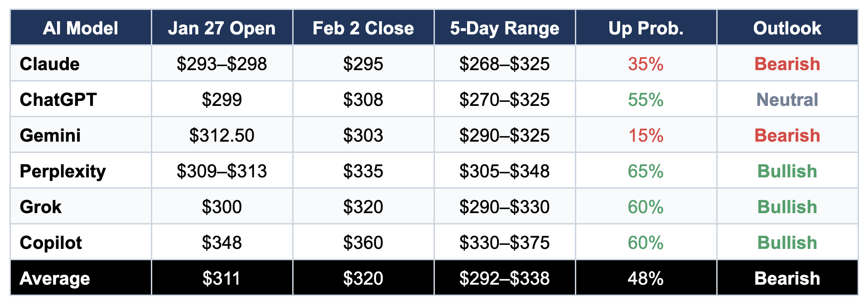Select Gemini's $312.50 open price
Viewport: 868px width, 305px height.
(x=222, y=135)
